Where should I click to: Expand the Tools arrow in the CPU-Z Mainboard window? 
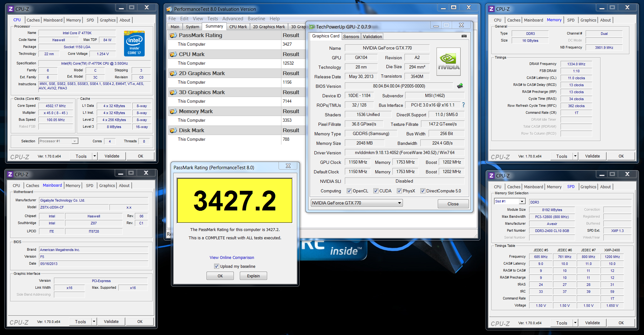pos(94,321)
